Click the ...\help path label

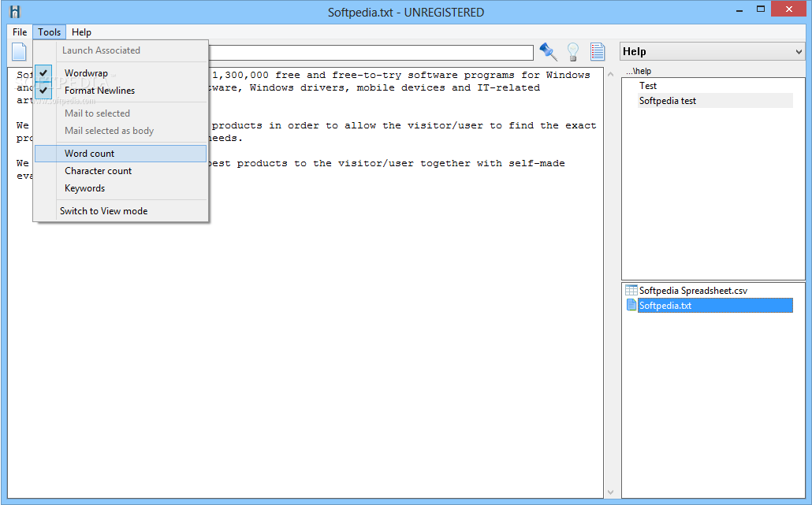tap(638, 71)
